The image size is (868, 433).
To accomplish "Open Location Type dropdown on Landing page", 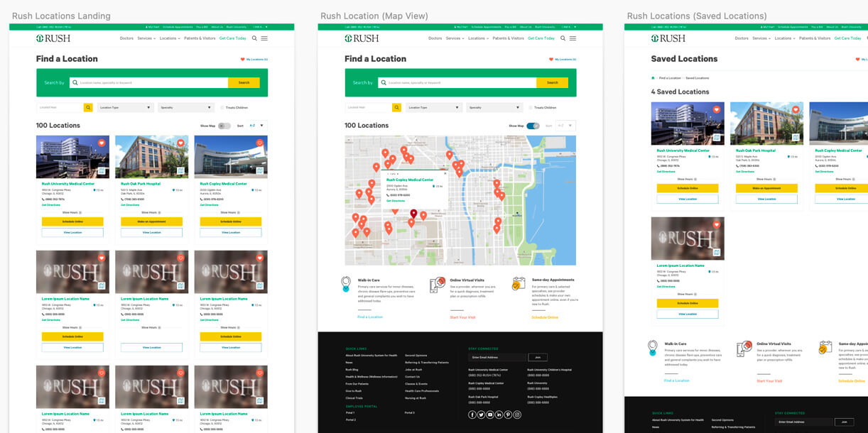I will (x=125, y=108).
